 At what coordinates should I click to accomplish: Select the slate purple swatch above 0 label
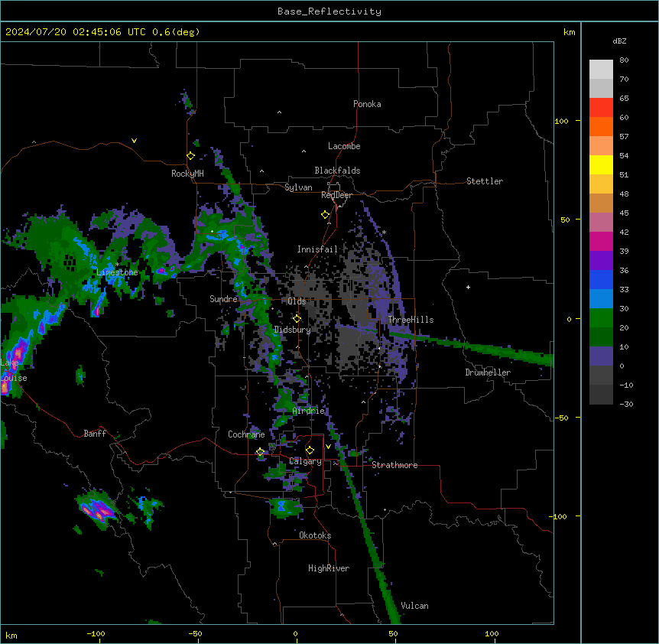(601, 356)
